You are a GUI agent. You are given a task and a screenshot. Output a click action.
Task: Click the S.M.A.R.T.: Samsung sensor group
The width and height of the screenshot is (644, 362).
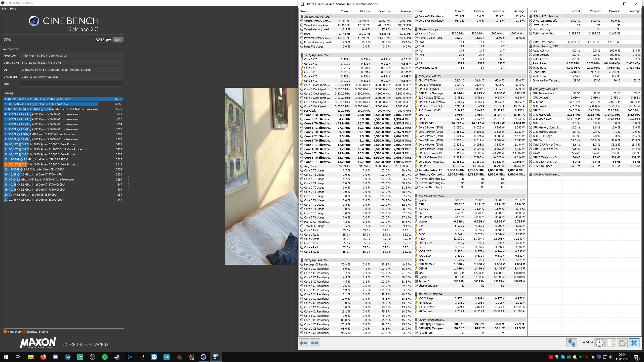click(x=584, y=16)
